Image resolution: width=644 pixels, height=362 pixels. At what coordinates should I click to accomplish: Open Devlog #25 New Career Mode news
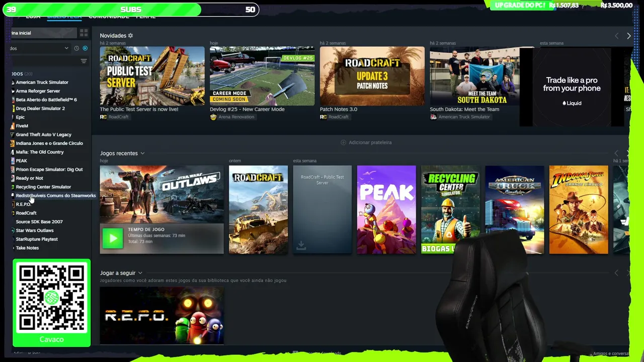point(262,76)
